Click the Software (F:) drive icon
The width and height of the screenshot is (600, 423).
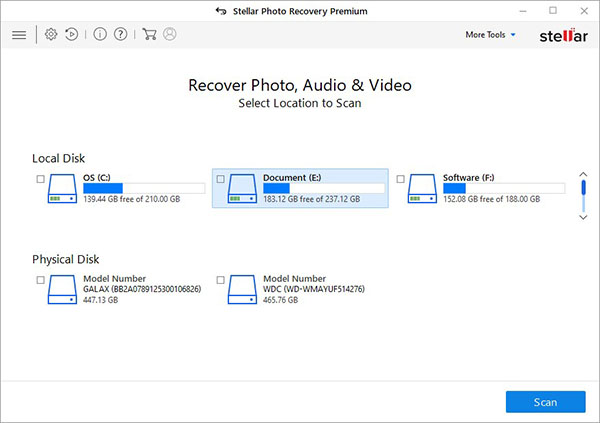click(422, 188)
